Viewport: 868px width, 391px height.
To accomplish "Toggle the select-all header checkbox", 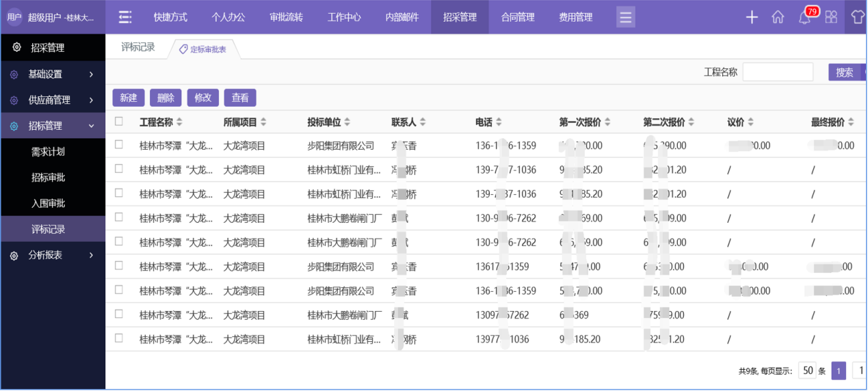I will [x=119, y=122].
